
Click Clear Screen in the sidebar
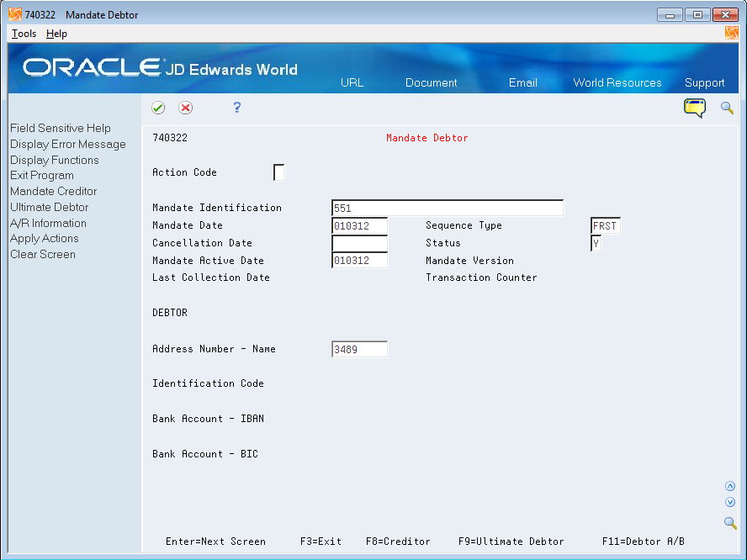(x=43, y=254)
